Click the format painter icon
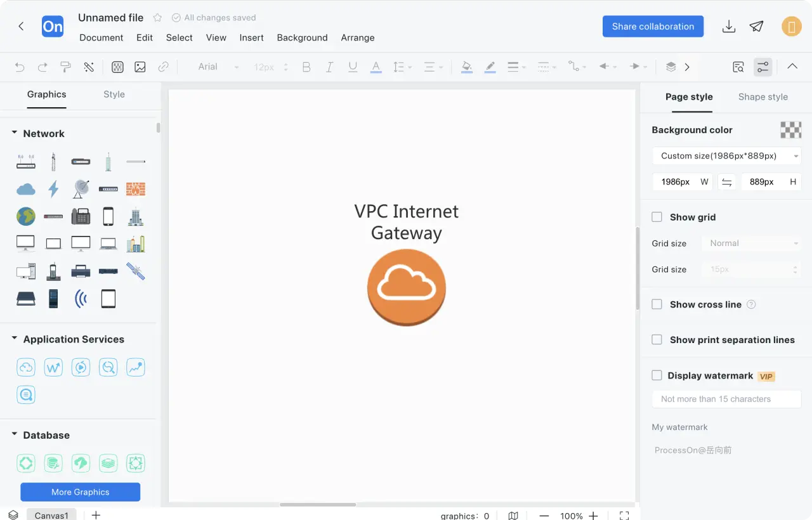Screen dimensions: 812x520 click(65, 67)
